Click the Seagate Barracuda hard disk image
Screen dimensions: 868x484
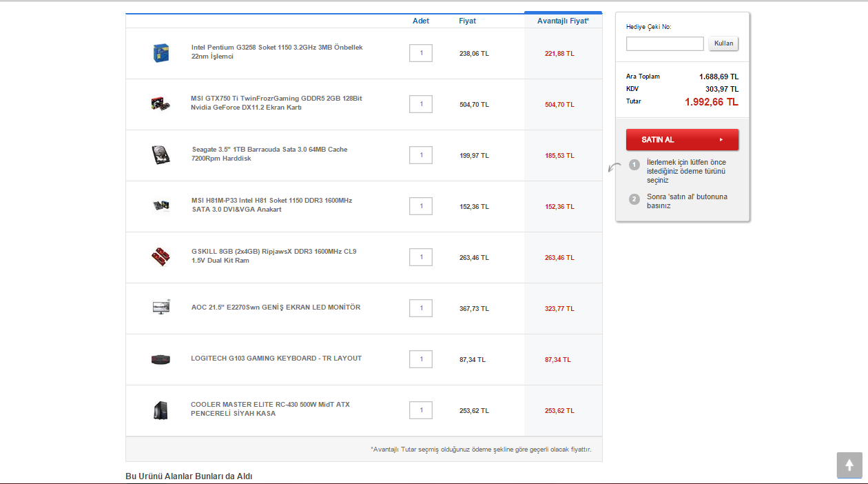161,154
